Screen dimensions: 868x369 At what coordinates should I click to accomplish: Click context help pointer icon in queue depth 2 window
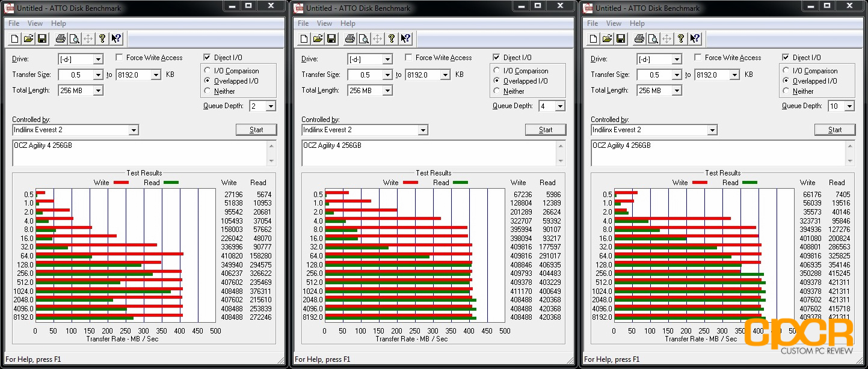pos(117,39)
